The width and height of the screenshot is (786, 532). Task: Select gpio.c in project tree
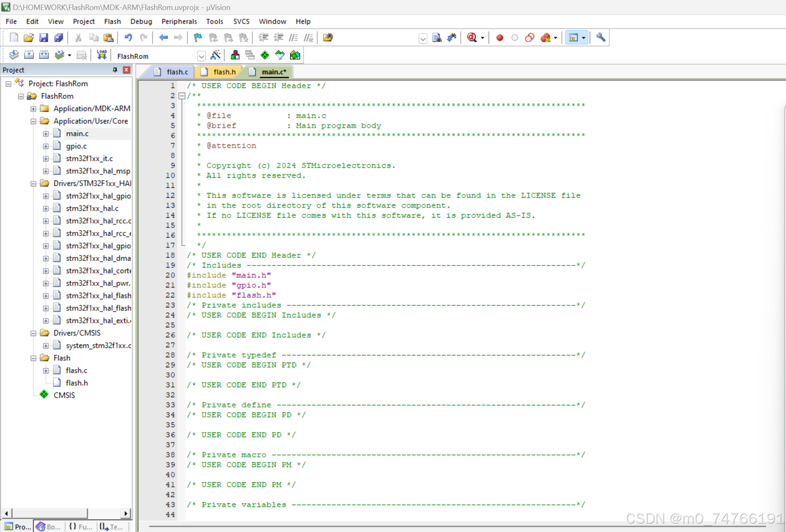(x=76, y=146)
